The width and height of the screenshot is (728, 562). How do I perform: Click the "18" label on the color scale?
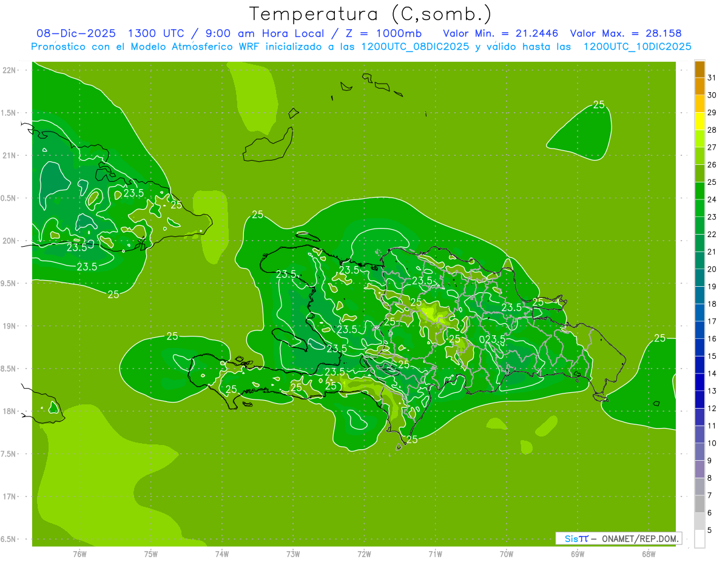tap(712, 304)
